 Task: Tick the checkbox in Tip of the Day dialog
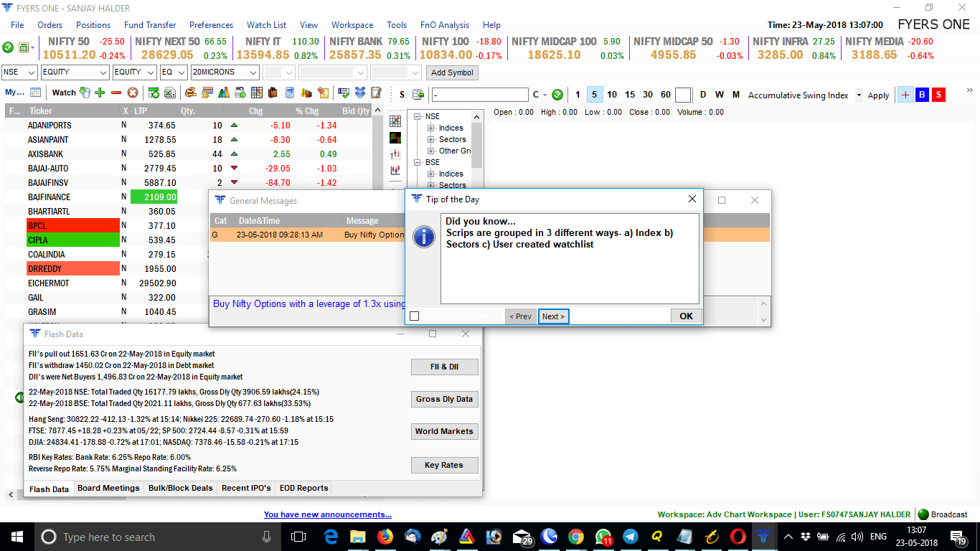(x=414, y=316)
